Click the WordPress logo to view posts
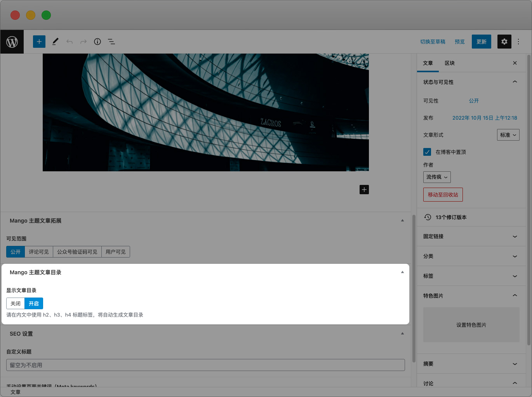The height and width of the screenshot is (397, 532). click(x=12, y=42)
